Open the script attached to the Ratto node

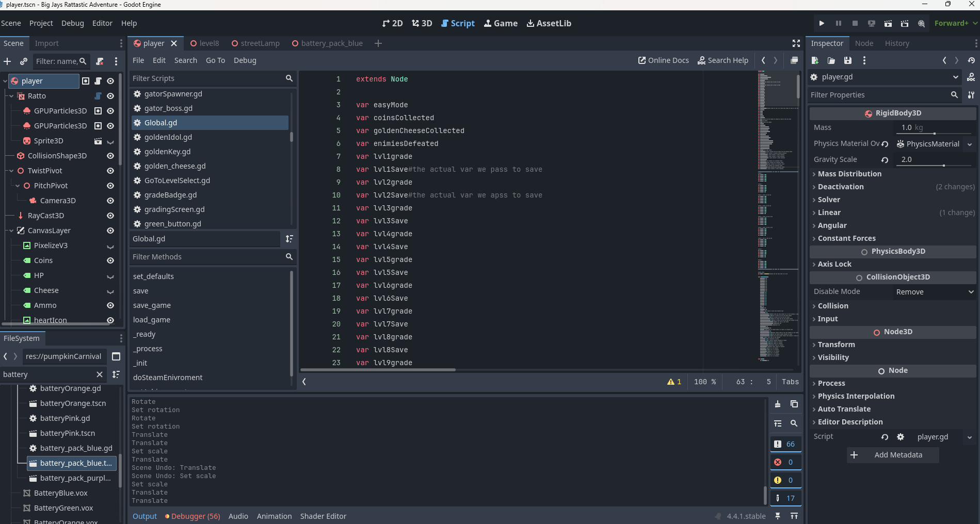click(x=98, y=96)
